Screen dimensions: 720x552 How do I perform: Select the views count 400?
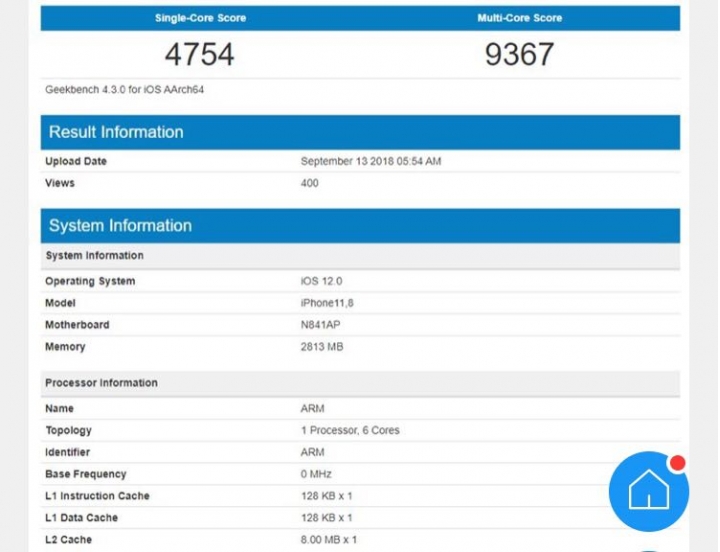pos(309,183)
